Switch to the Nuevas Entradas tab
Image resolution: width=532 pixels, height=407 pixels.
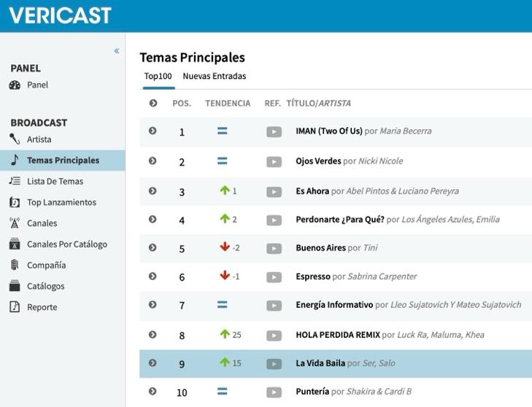tap(215, 76)
